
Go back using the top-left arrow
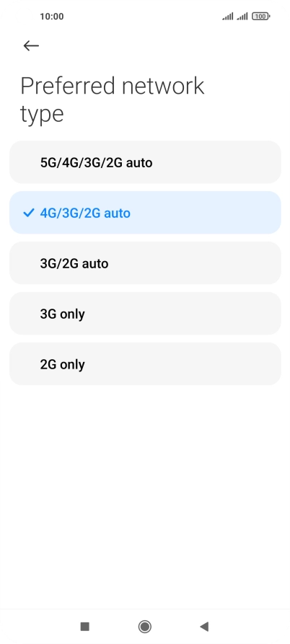[x=31, y=45]
